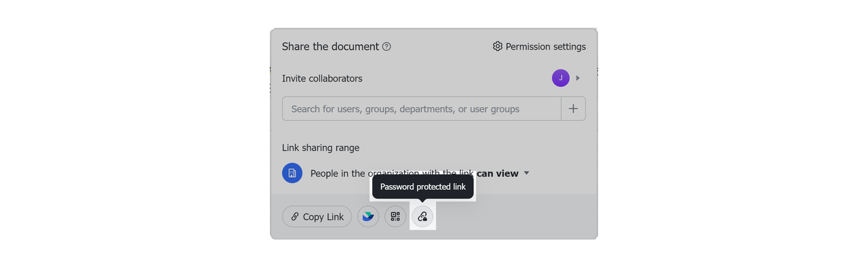Open Permission settings

tap(539, 47)
